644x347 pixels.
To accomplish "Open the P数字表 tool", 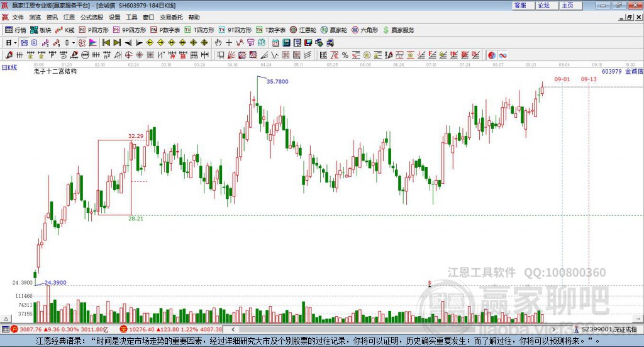I will [x=165, y=30].
